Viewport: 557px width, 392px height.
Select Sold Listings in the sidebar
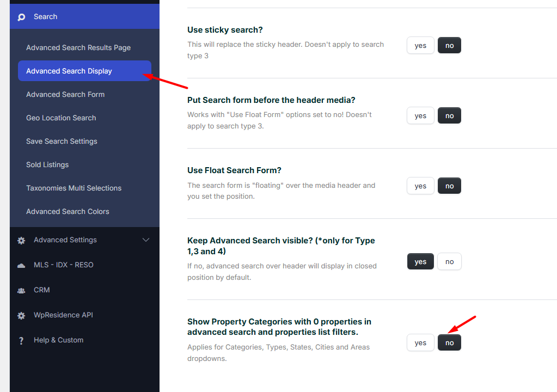tap(47, 165)
